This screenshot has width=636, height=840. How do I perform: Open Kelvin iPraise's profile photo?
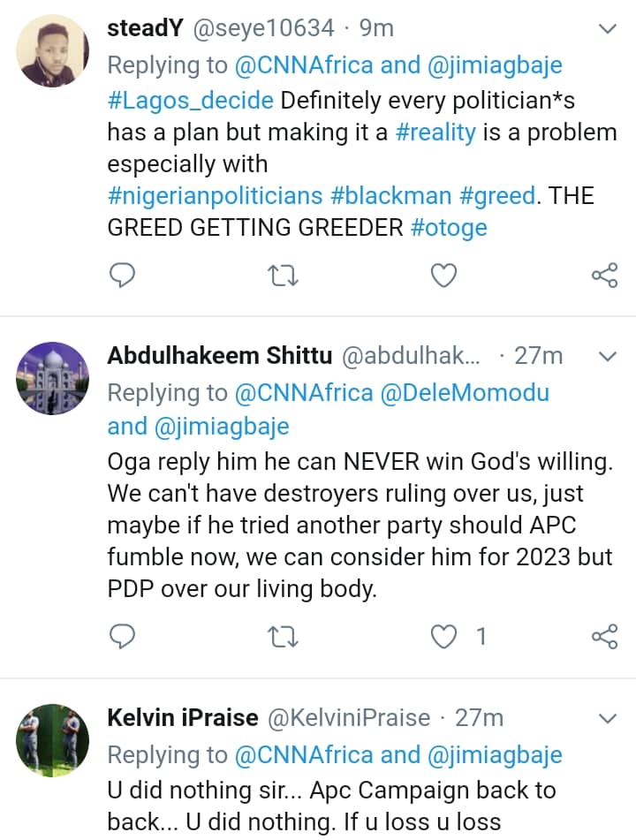coord(53,739)
